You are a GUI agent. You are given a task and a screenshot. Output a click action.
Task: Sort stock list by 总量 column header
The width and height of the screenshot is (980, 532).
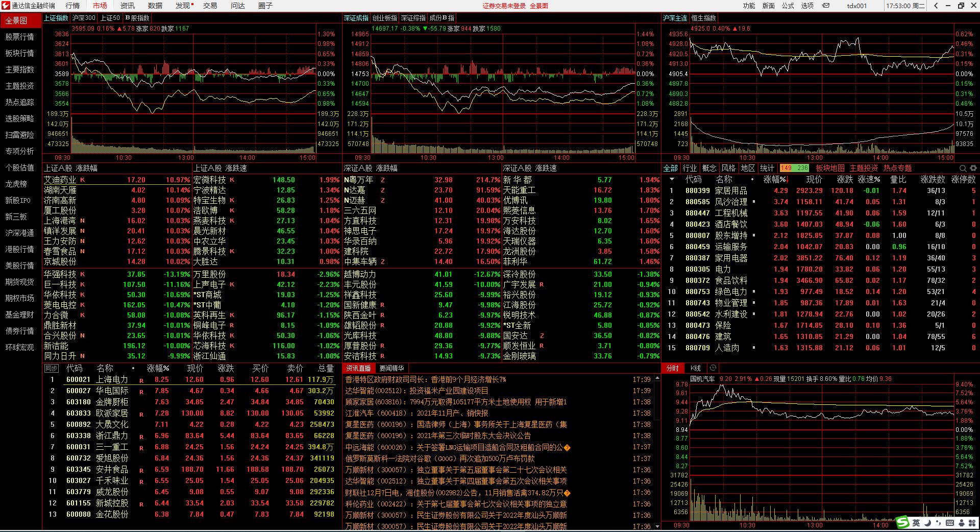click(326, 368)
